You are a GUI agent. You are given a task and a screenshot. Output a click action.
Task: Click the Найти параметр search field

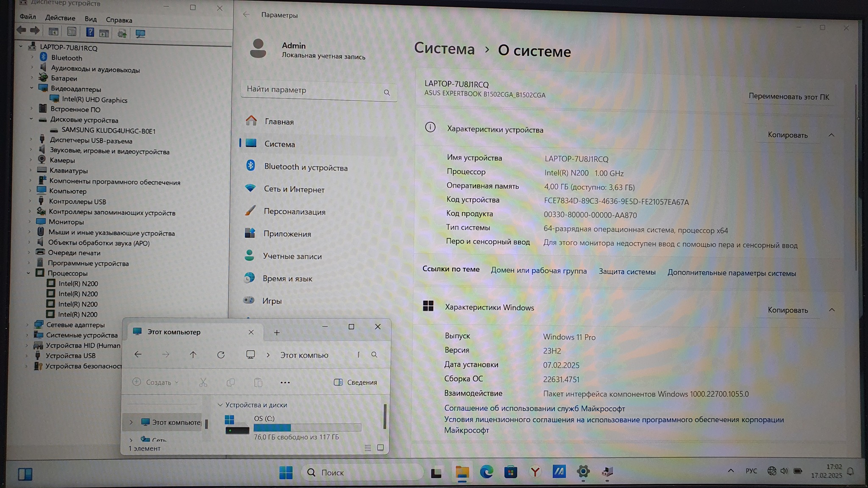pos(314,90)
